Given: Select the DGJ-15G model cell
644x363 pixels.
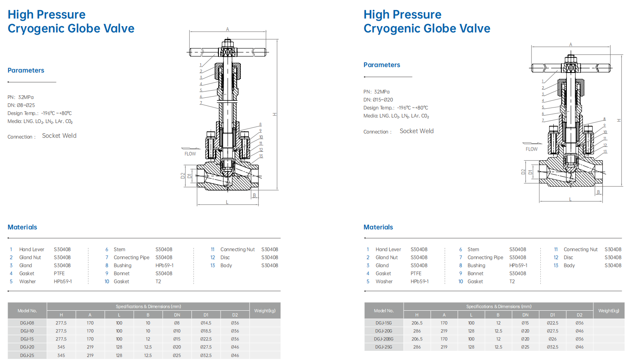Looking at the screenshot, I should [384, 323].
